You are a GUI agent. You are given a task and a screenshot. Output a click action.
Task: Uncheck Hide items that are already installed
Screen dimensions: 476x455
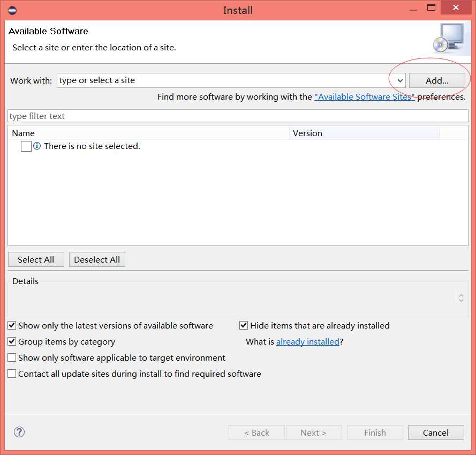click(x=244, y=325)
